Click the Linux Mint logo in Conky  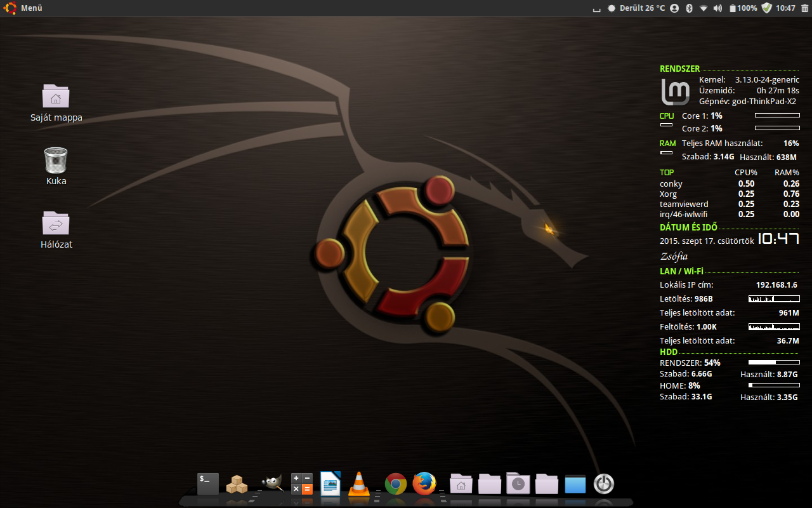pos(675,91)
